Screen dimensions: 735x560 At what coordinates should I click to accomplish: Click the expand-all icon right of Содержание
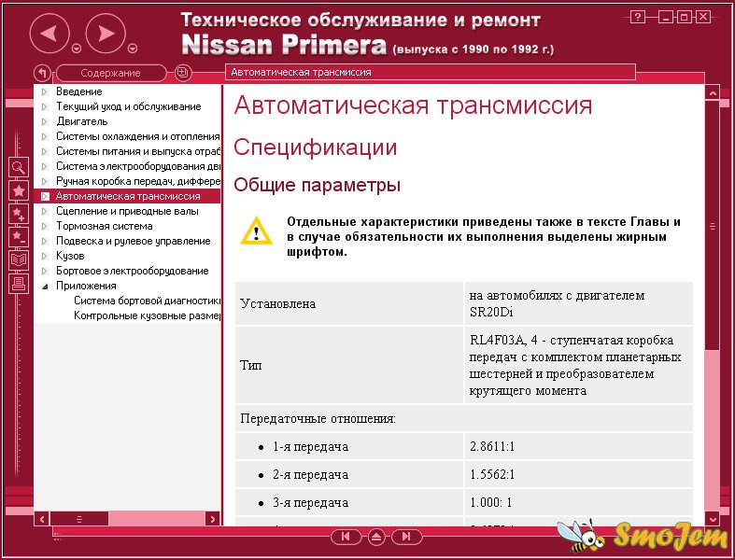(182, 73)
